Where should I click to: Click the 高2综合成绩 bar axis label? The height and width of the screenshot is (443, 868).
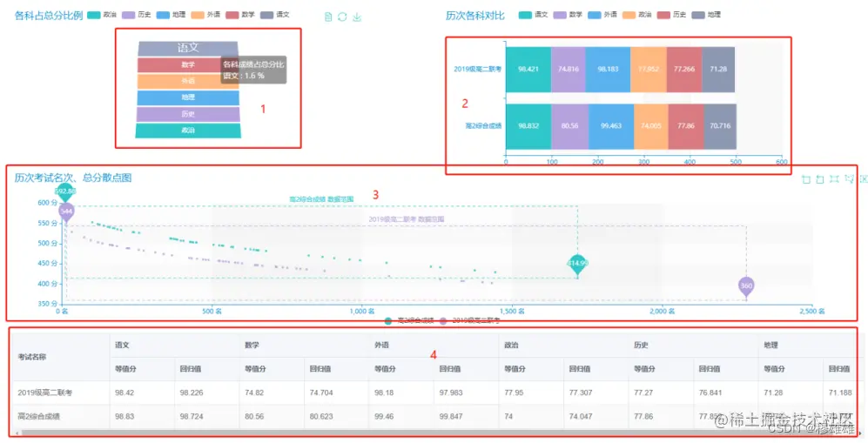[483, 126]
